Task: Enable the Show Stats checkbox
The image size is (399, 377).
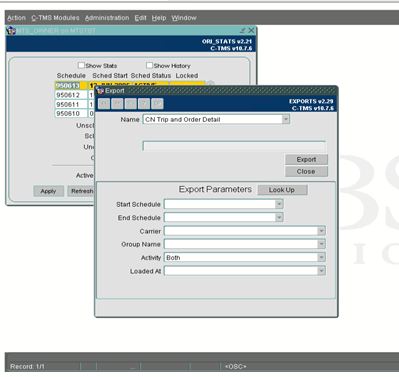Action: pyautogui.click(x=81, y=65)
